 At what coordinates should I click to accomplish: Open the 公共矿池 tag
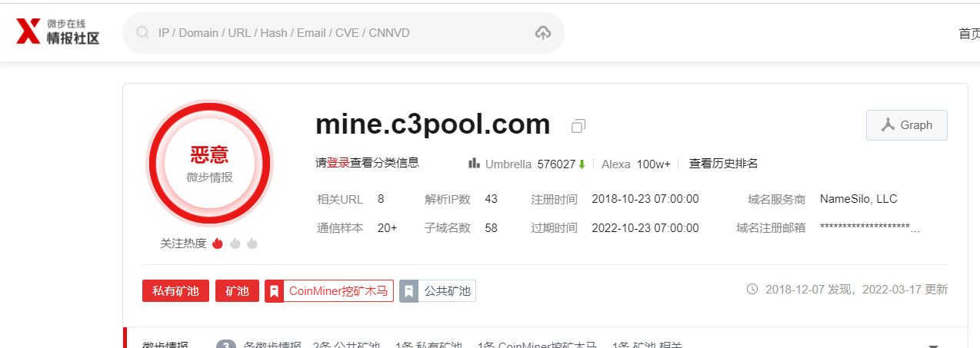(x=438, y=291)
